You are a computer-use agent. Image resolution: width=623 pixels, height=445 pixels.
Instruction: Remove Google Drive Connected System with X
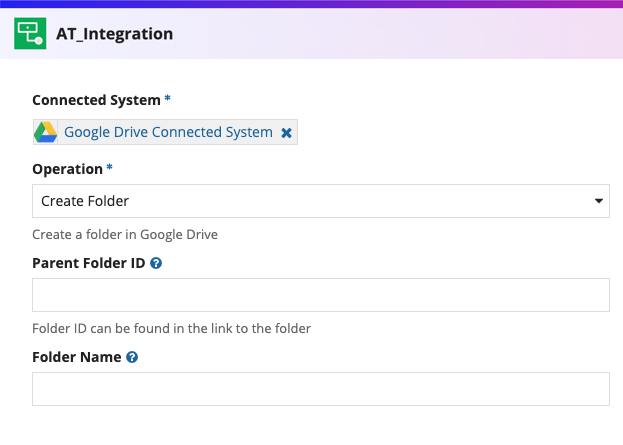click(x=286, y=133)
